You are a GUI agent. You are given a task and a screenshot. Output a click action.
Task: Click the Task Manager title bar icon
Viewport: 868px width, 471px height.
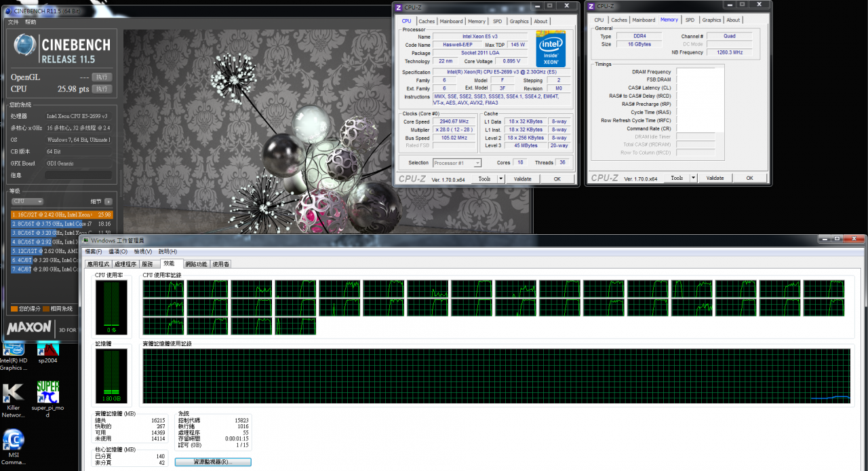pos(85,240)
